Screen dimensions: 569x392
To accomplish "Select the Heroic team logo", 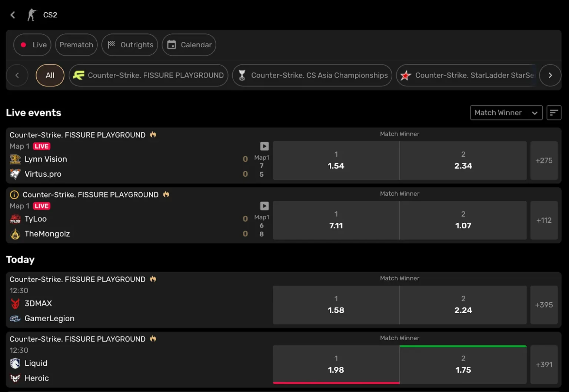I will (15, 378).
